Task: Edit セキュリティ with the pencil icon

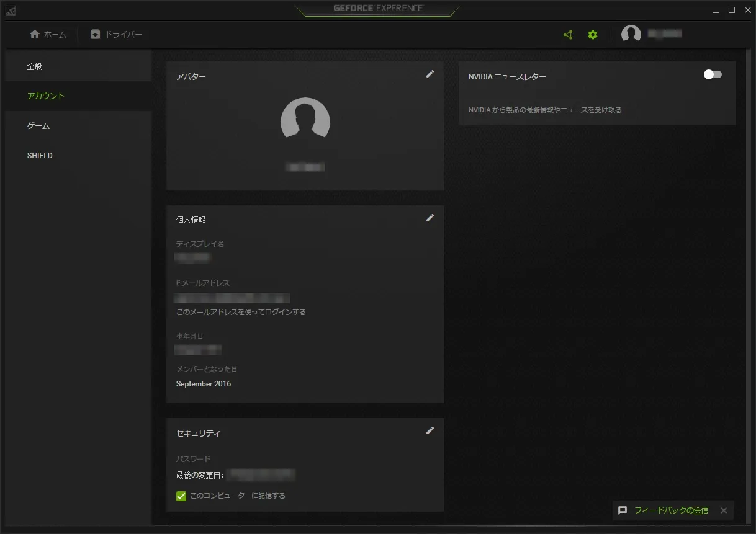Action: pyautogui.click(x=430, y=430)
